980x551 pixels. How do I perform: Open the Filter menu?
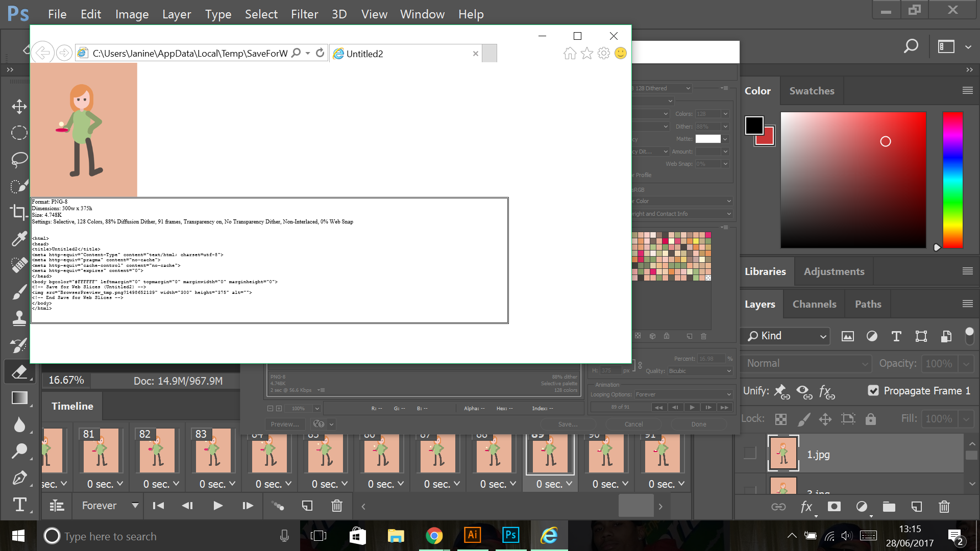coord(304,14)
